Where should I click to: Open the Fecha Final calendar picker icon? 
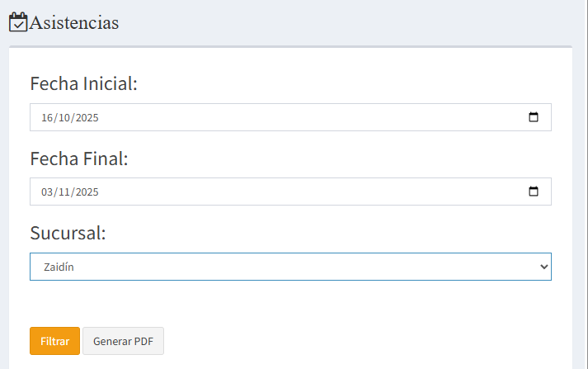(534, 192)
